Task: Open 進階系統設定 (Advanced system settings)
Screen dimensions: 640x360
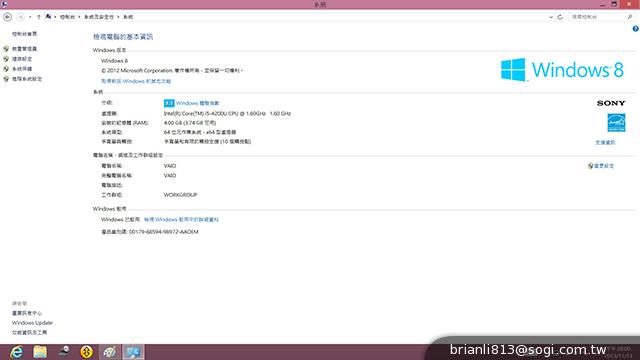Action: tap(27, 79)
